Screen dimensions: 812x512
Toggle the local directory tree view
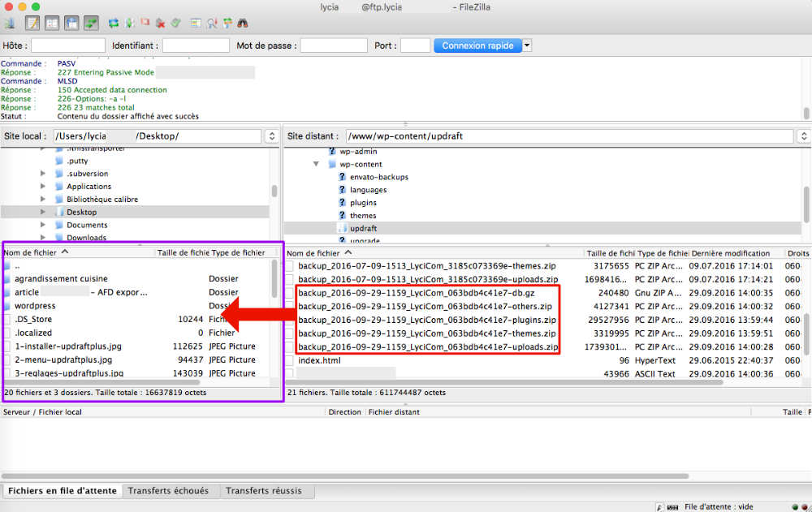[52, 23]
